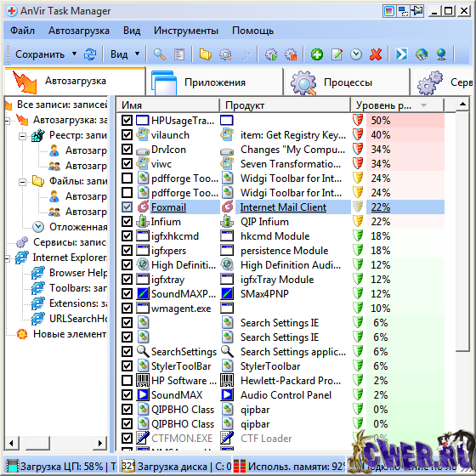Collapse the Файлы tree node
The image size is (476, 476).
(22, 182)
